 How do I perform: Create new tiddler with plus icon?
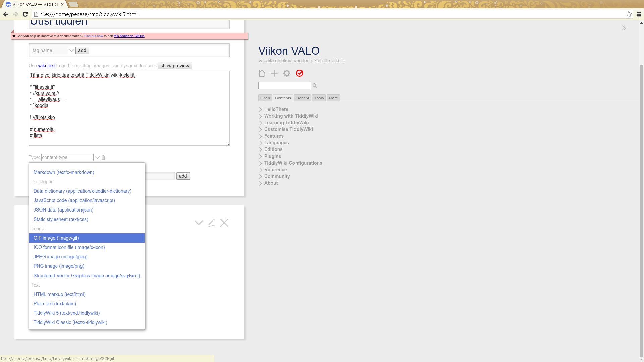pyautogui.click(x=274, y=73)
